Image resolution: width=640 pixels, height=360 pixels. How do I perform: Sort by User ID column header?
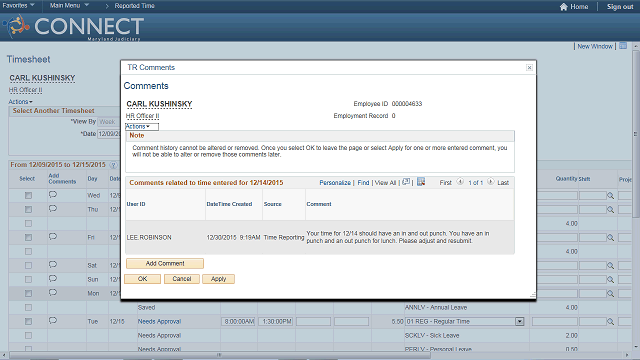coord(136,204)
